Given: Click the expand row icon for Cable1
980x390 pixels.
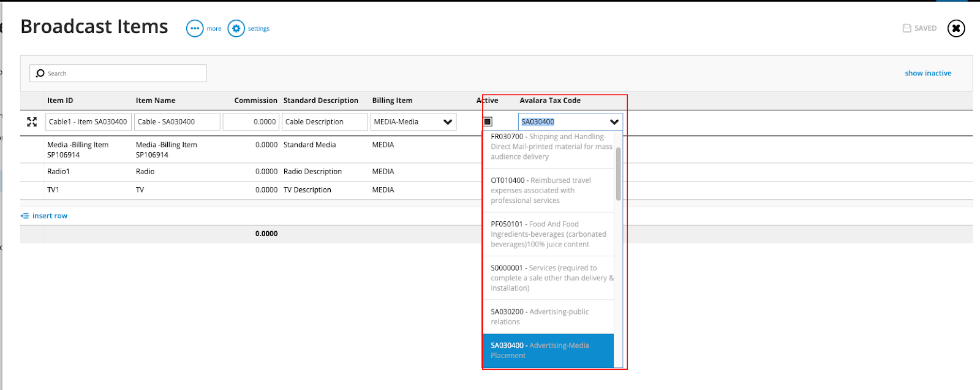Looking at the screenshot, I should click(x=32, y=122).
